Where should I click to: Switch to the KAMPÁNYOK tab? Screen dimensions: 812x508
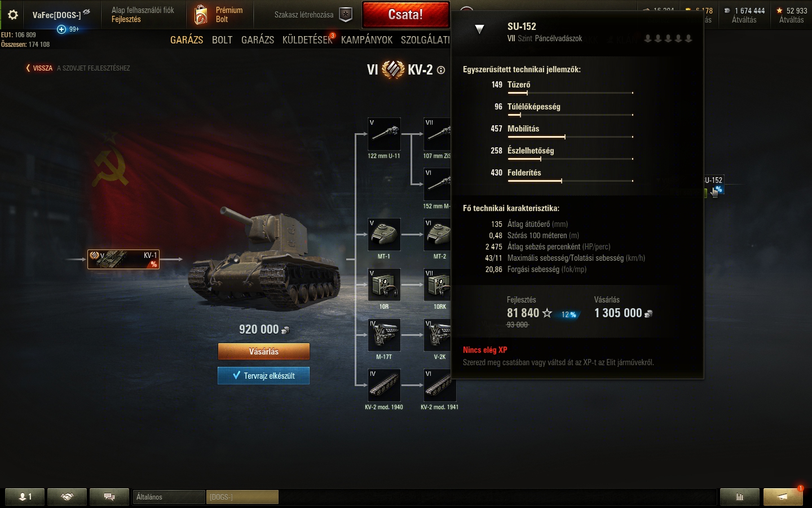coord(367,40)
